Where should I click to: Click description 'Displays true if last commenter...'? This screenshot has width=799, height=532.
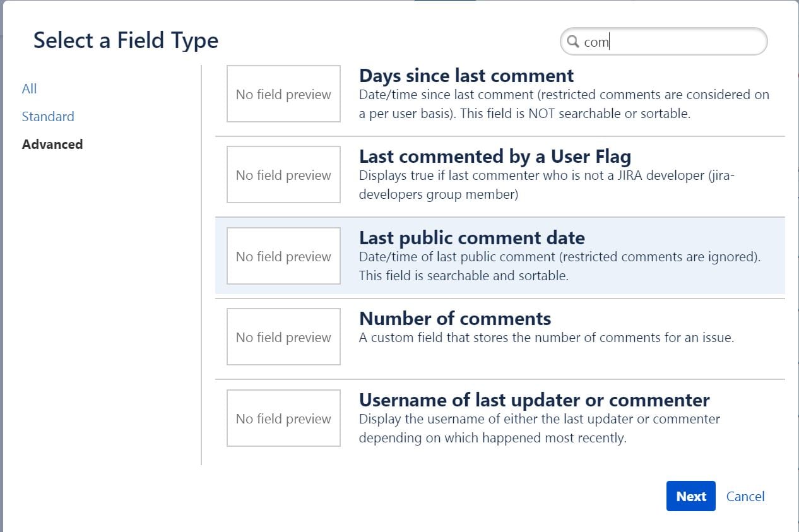547,185
